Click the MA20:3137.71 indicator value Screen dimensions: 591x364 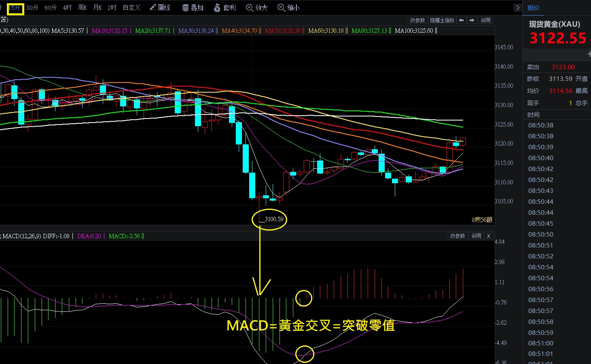point(153,31)
